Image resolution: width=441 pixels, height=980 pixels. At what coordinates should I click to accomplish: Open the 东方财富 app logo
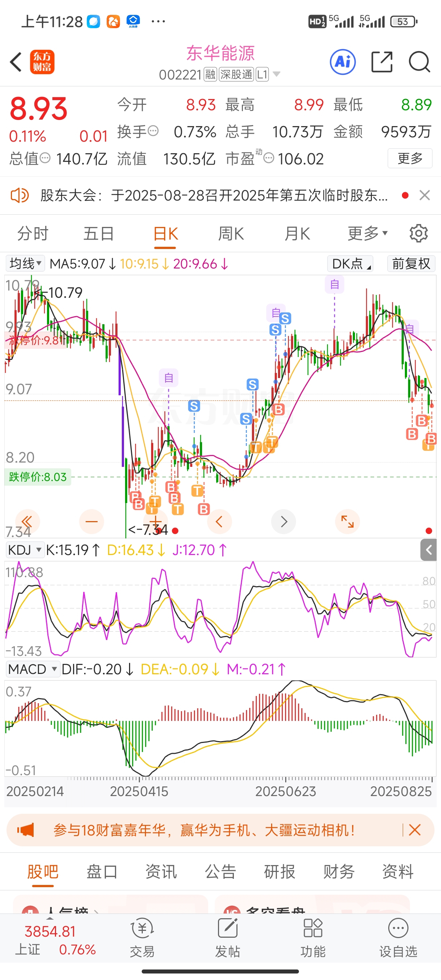[42, 62]
